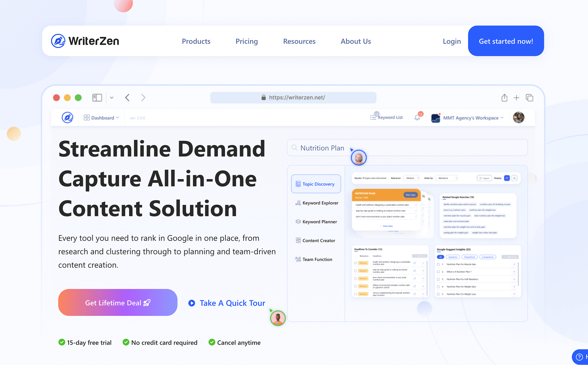The height and width of the screenshot is (365, 588).
Task: Select the Content Creator tab
Action: (315, 240)
